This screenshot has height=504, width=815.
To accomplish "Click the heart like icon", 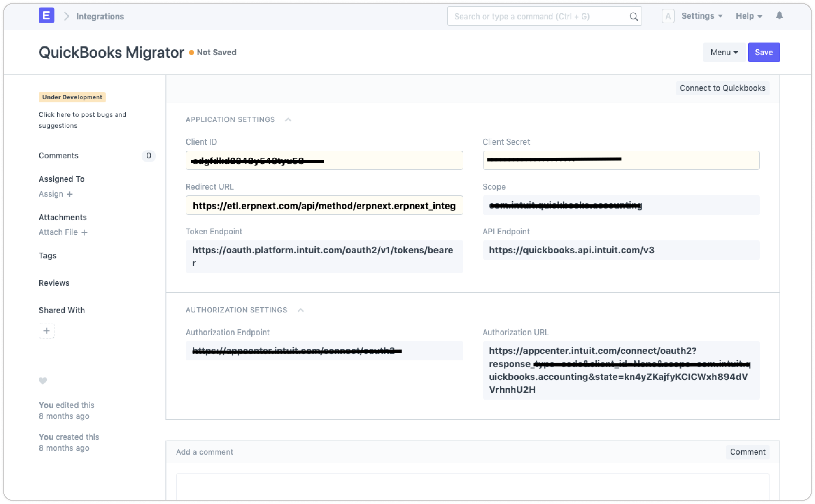I will (x=43, y=380).
